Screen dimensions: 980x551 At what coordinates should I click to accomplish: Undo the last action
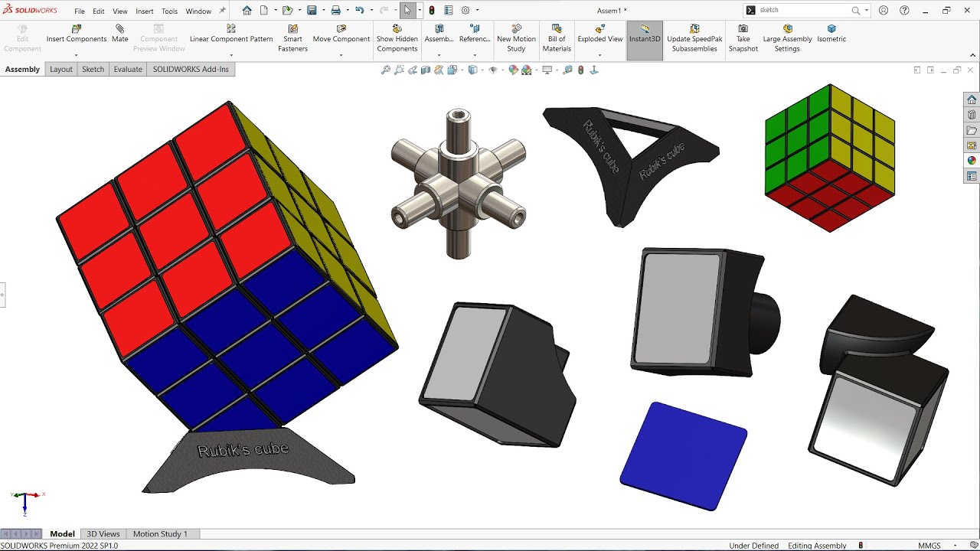359,11
